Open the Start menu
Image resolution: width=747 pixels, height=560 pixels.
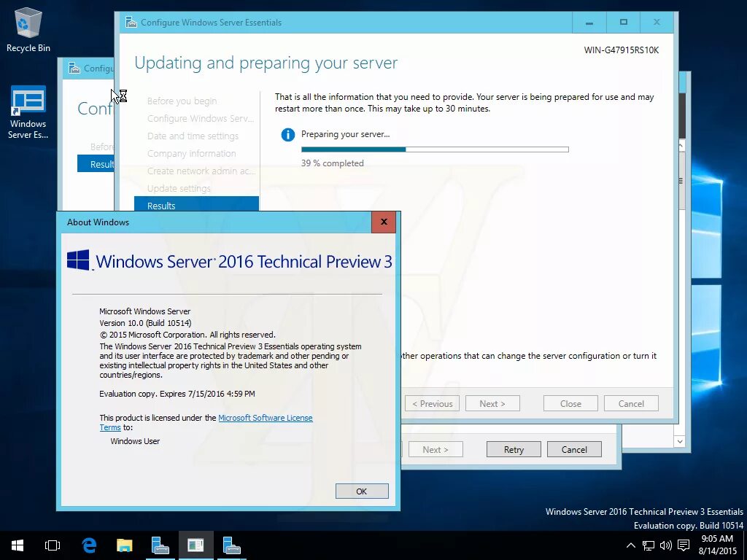(17, 545)
